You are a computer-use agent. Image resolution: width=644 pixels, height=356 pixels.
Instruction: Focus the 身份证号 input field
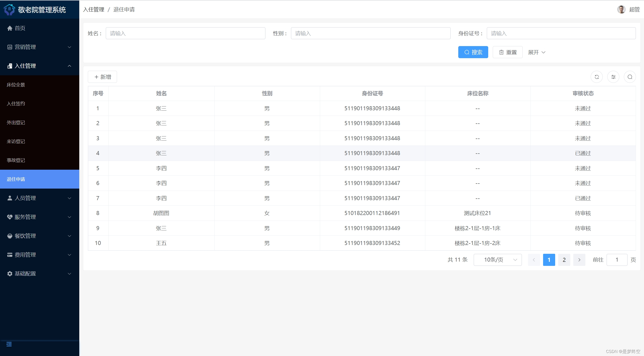click(561, 33)
